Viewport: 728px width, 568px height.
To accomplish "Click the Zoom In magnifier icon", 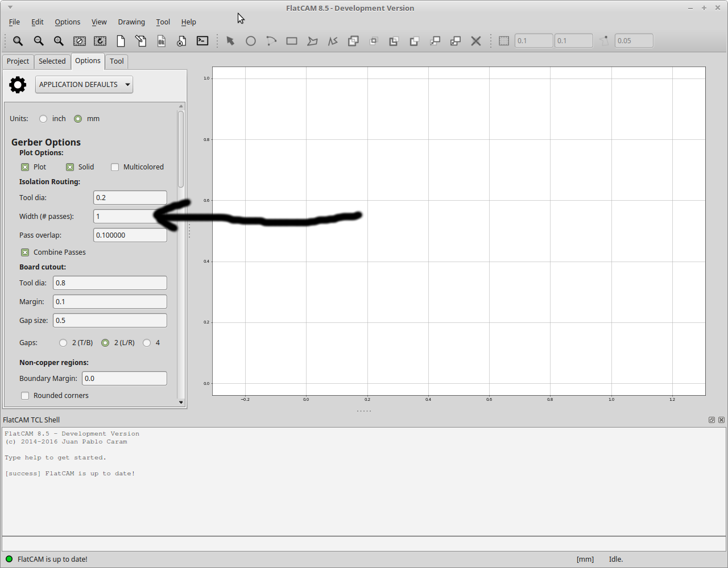I will (x=59, y=41).
